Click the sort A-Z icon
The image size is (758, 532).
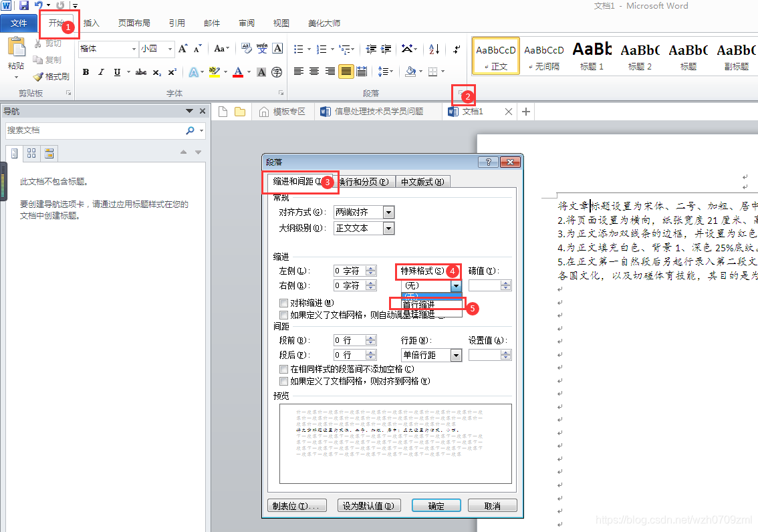pos(434,49)
